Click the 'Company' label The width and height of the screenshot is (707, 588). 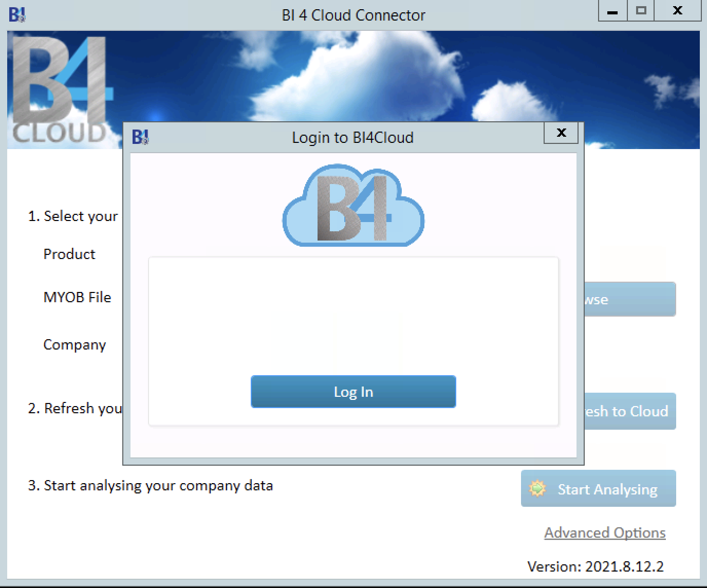[x=75, y=345]
